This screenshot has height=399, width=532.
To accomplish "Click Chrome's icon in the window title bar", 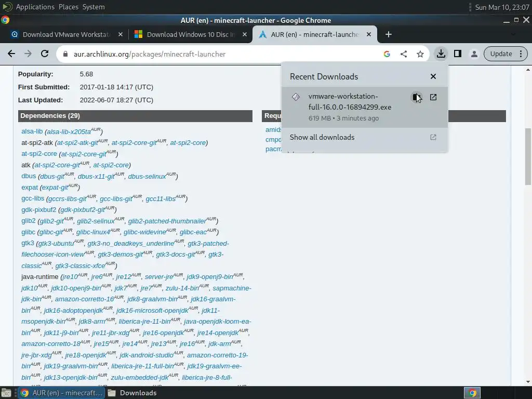I will tap(5, 20).
